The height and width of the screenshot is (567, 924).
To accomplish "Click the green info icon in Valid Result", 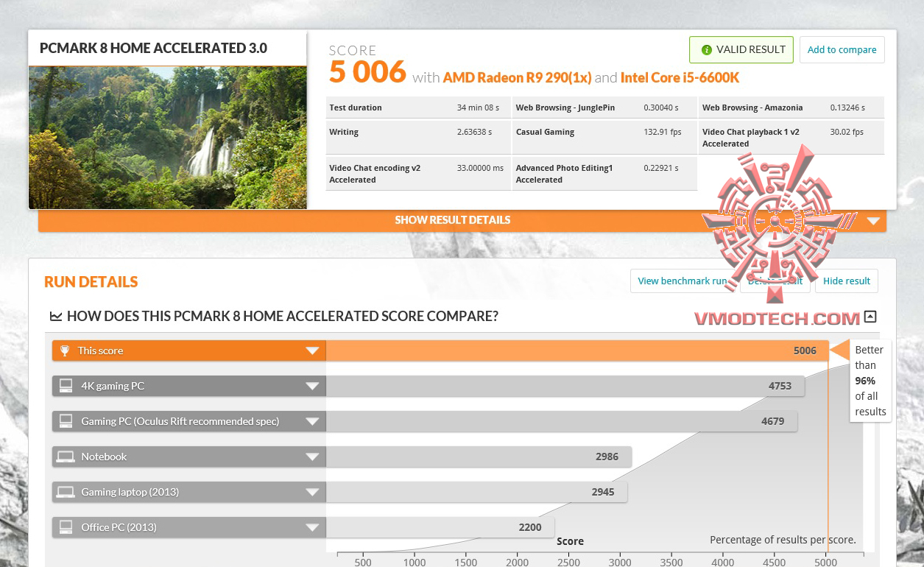I will [706, 50].
